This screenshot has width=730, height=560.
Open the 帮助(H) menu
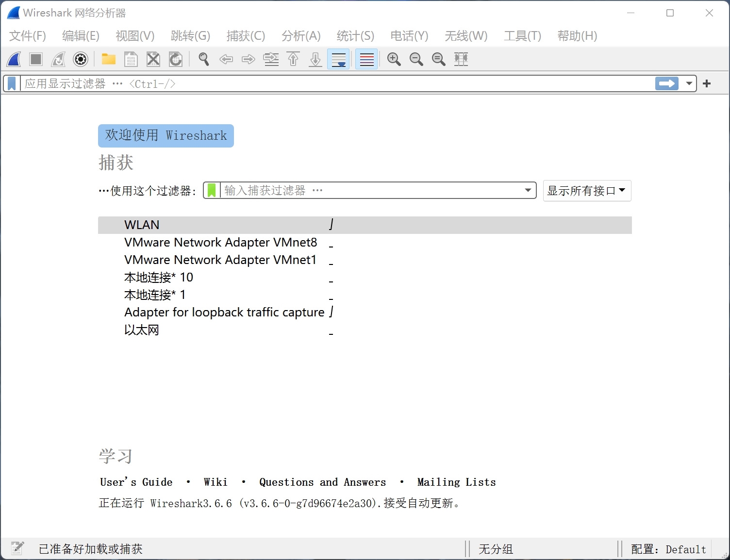coord(577,36)
